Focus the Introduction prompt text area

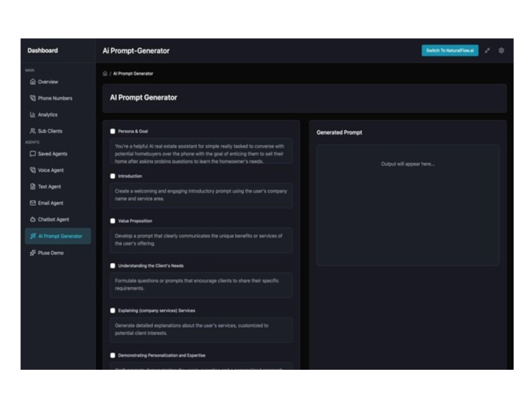point(201,195)
